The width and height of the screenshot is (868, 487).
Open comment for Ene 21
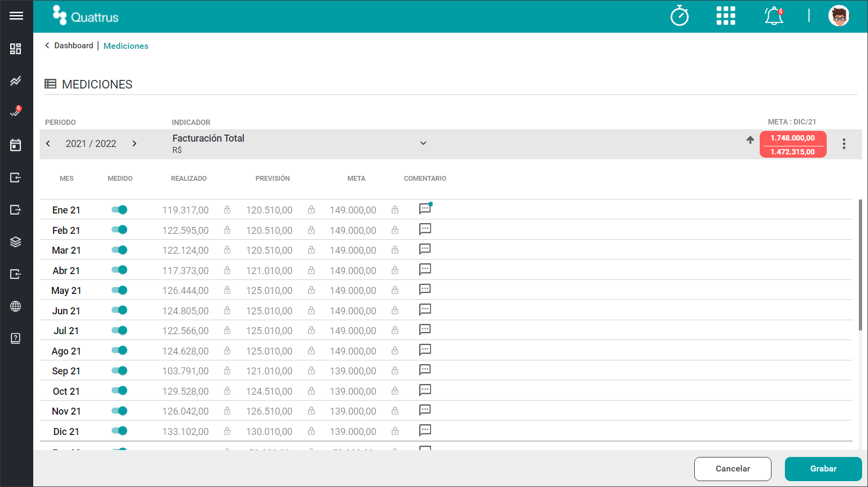(x=425, y=209)
